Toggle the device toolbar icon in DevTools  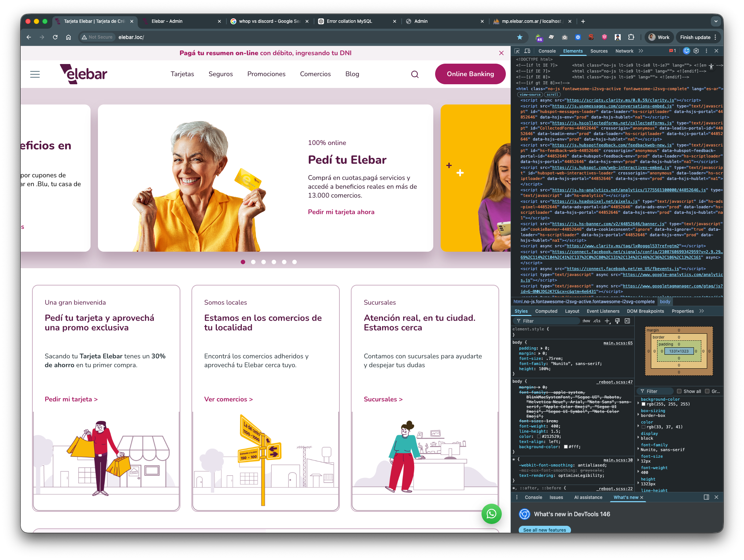click(x=527, y=51)
